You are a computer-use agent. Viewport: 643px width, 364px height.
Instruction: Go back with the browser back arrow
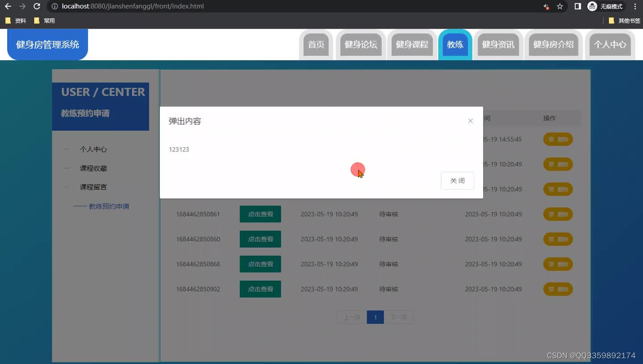tap(8, 6)
